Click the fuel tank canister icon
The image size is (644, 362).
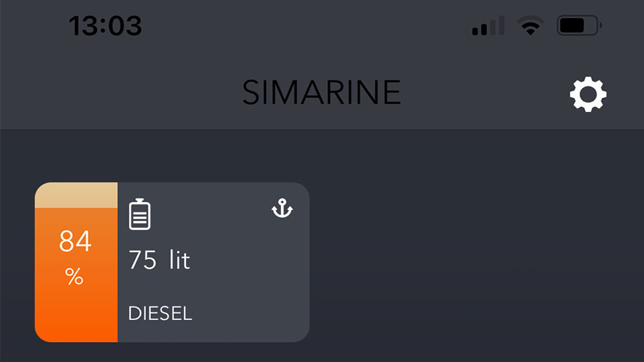[140, 214]
